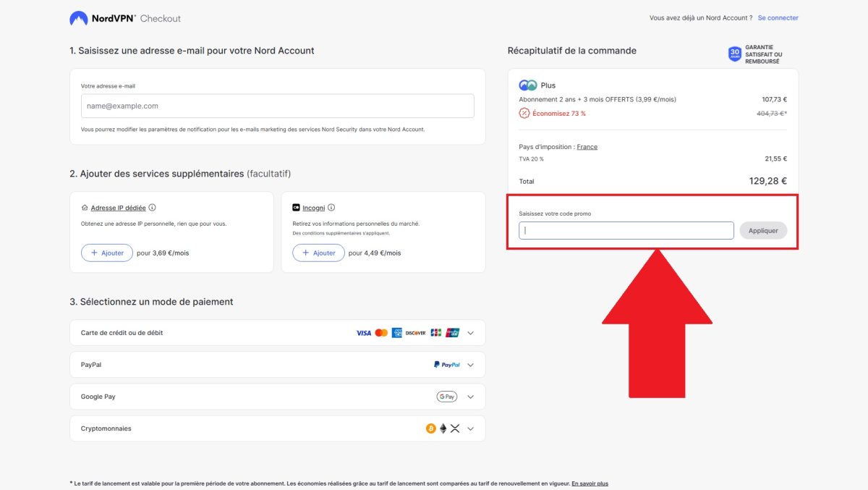Click the Visa card logo
Image resolution: width=868 pixels, height=490 pixels.
(363, 333)
